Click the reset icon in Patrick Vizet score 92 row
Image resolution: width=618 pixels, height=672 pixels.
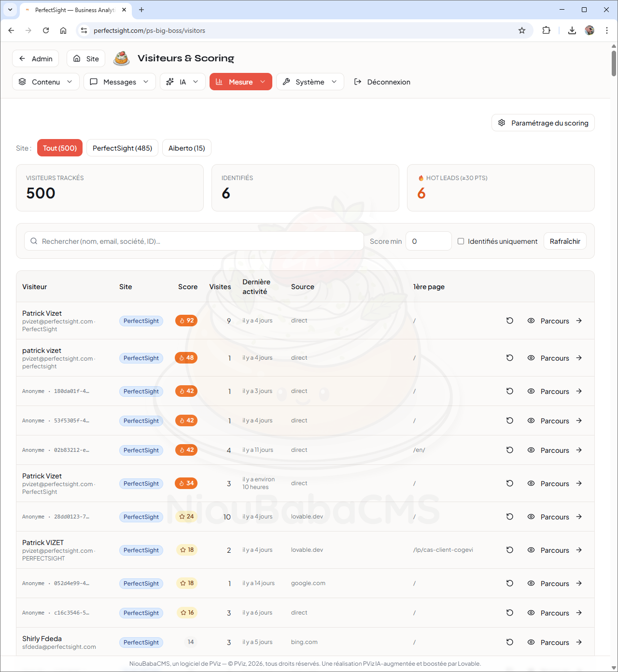coord(509,321)
